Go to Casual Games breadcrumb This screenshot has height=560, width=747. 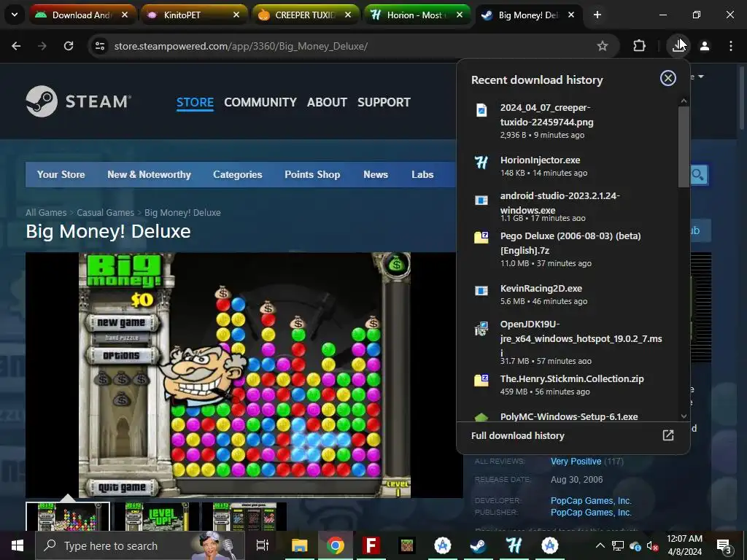click(105, 212)
